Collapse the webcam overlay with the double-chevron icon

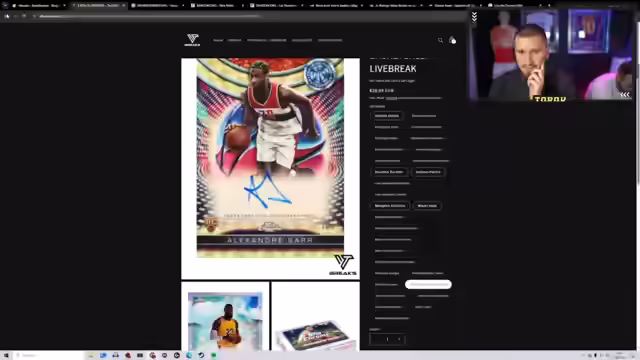[474, 17]
